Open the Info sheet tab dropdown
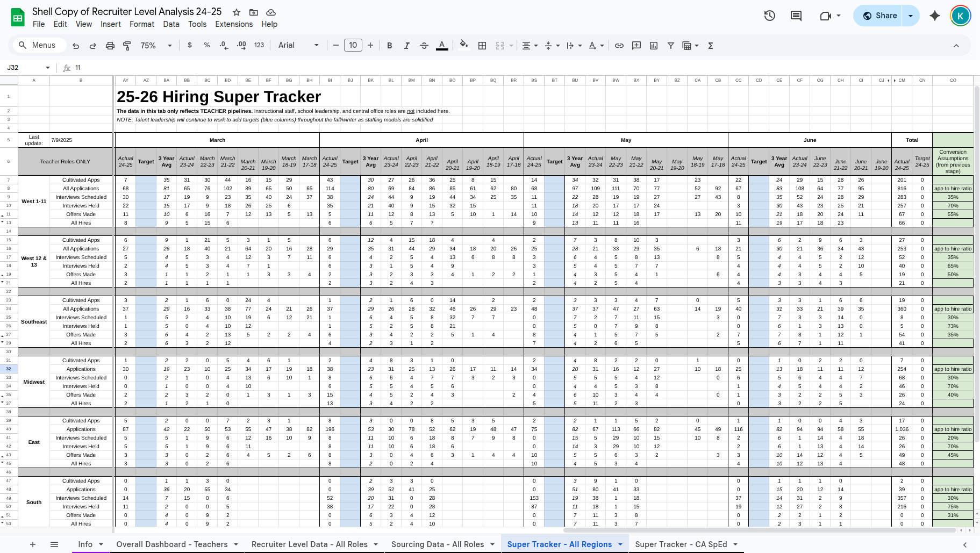 pyautogui.click(x=100, y=544)
